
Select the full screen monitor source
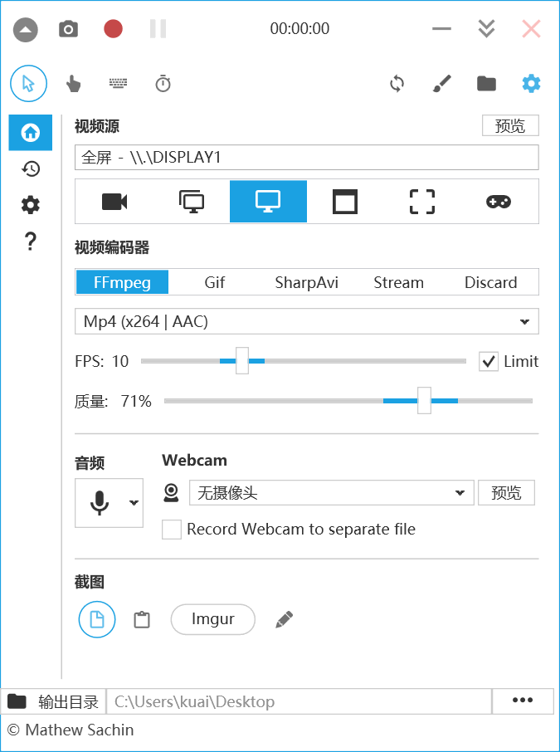coord(269,202)
